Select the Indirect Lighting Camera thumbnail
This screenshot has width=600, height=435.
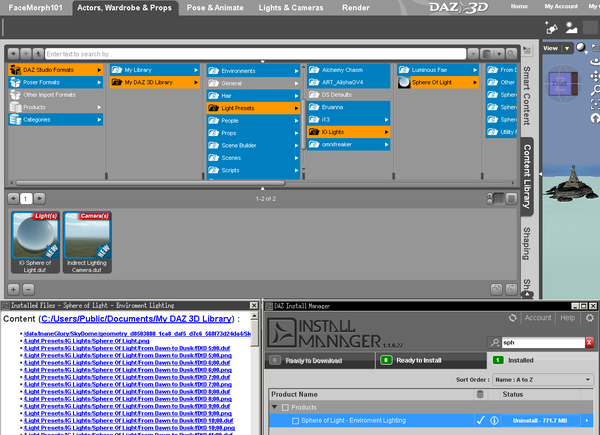tap(87, 242)
